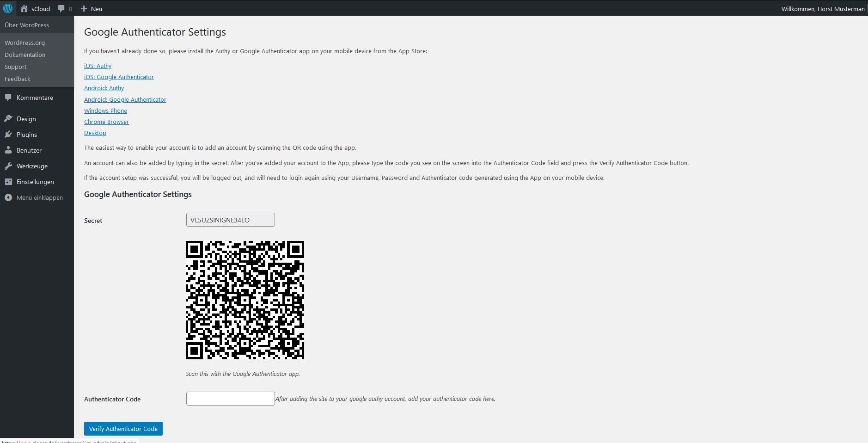Go to Einstellungen menu label
This screenshot has width=868, height=443.
tap(35, 182)
